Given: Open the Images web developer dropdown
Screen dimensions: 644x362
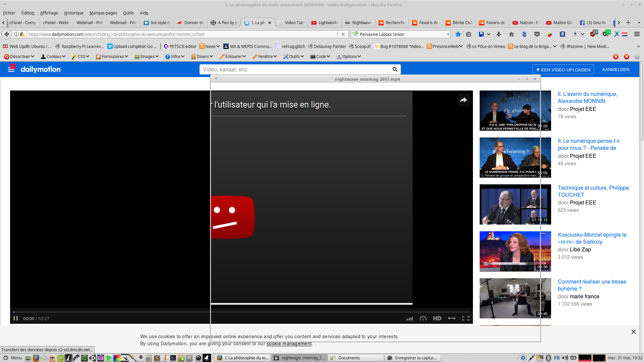Looking at the screenshot, I should [147, 56].
